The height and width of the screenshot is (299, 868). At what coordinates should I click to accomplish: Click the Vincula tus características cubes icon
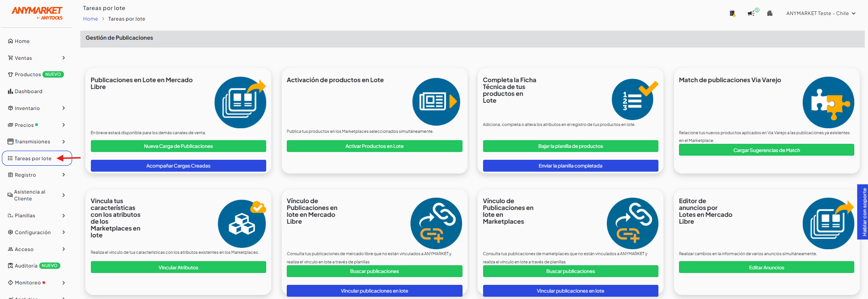click(242, 223)
